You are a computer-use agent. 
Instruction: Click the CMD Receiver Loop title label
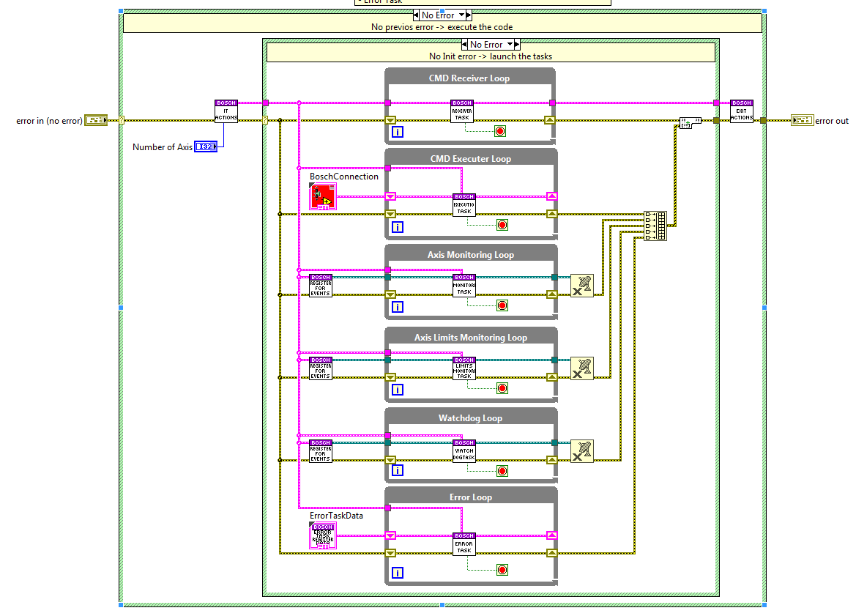click(x=469, y=78)
